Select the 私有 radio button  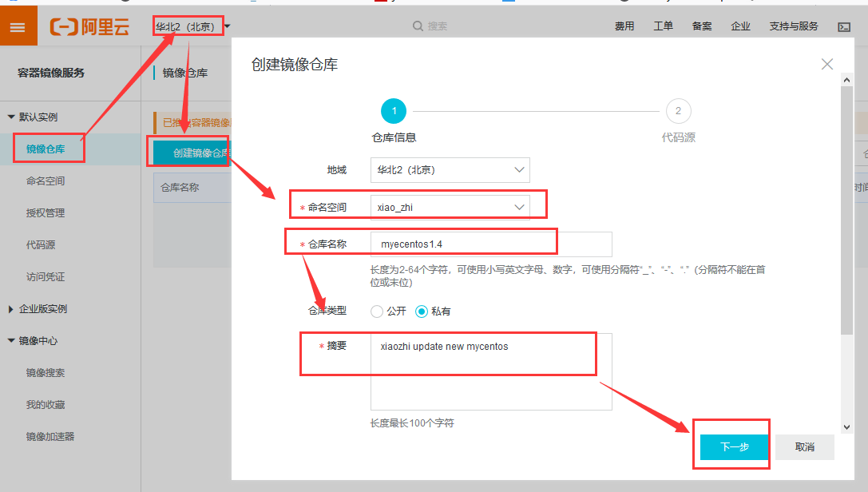[422, 311]
